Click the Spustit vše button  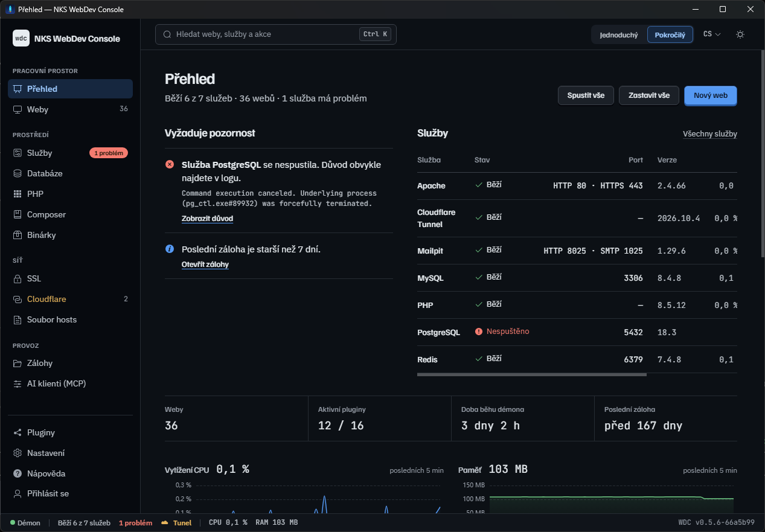[586, 95]
